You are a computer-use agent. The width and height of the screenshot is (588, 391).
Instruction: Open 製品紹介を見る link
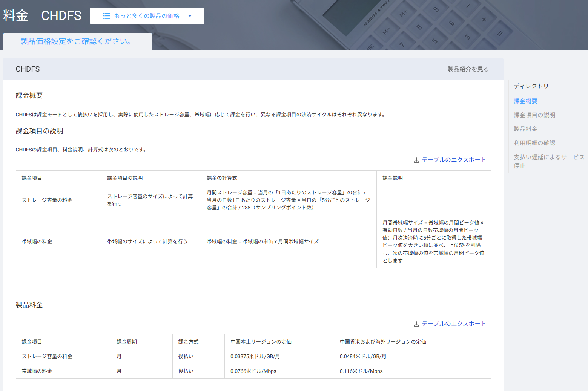click(x=468, y=69)
